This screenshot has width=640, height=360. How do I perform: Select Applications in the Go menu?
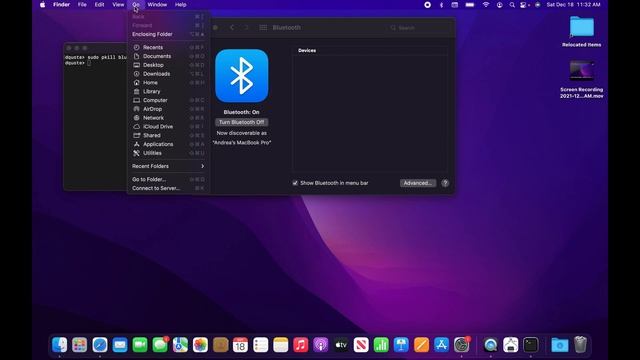pos(168,144)
